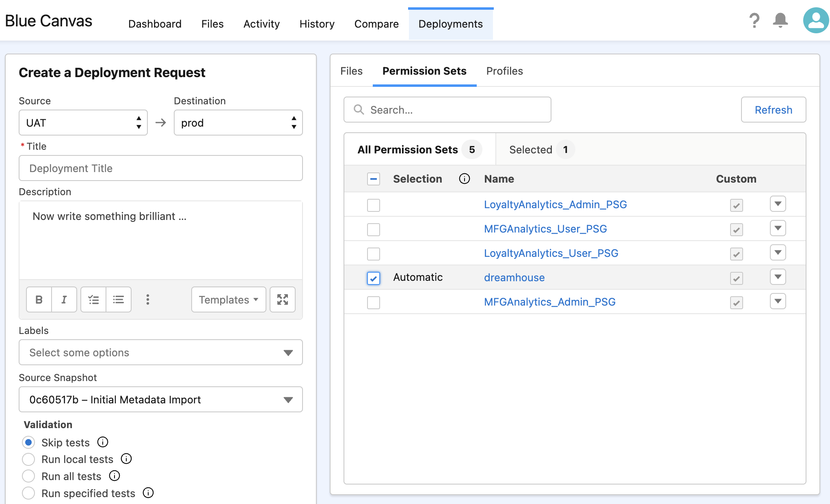Viewport: 830px width, 504px height.
Task: Enable the Run all tests option
Action: pos(28,475)
